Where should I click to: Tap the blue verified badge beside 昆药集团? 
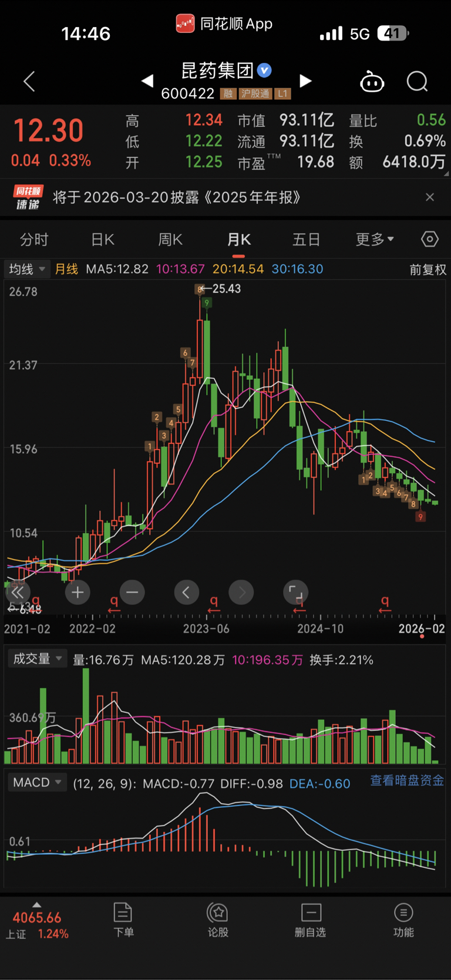coord(264,70)
